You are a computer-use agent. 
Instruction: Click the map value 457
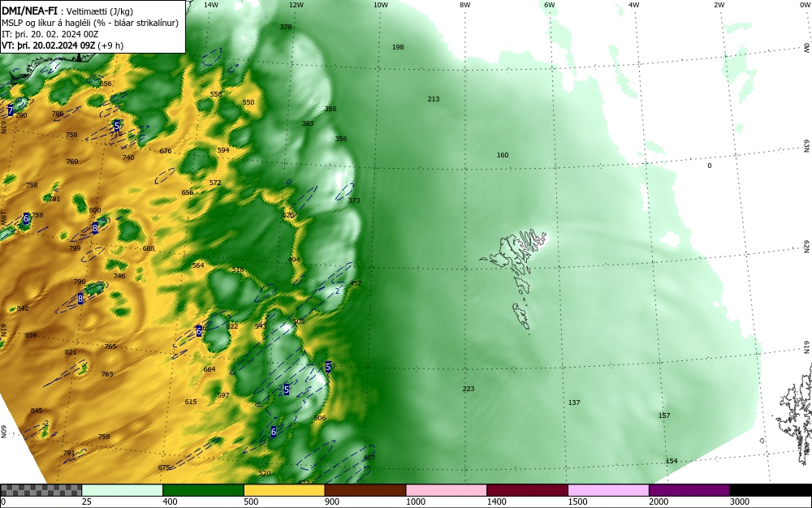[356, 283]
